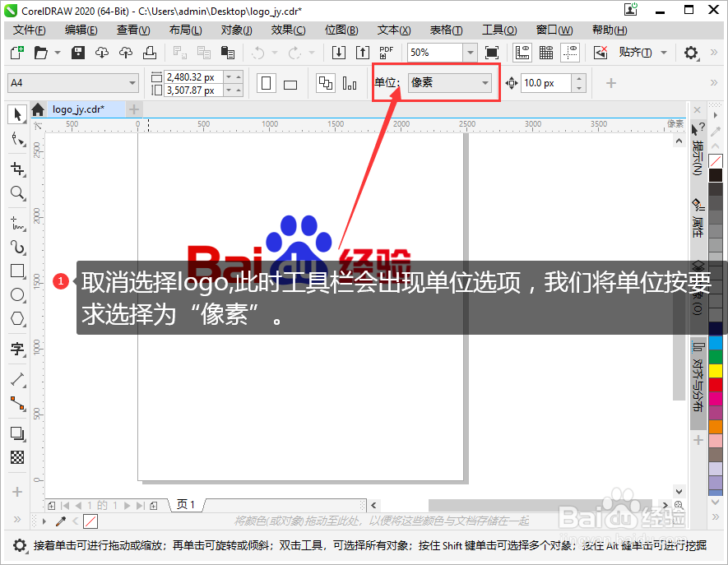Click the New document icon
The width and height of the screenshot is (728, 565).
pyautogui.click(x=17, y=53)
